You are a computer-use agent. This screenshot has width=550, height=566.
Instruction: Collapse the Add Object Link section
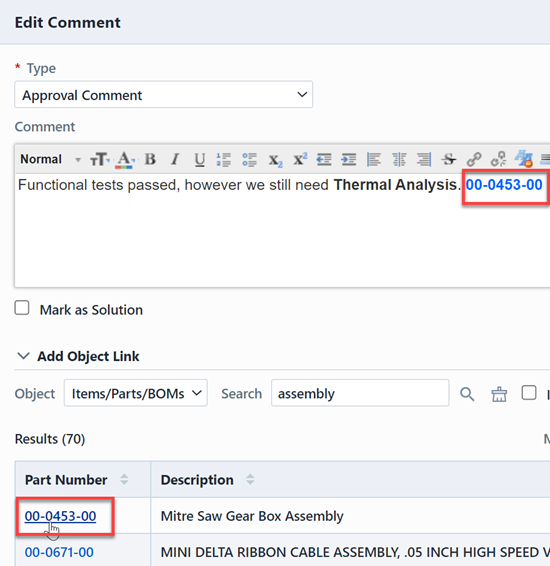click(x=23, y=356)
